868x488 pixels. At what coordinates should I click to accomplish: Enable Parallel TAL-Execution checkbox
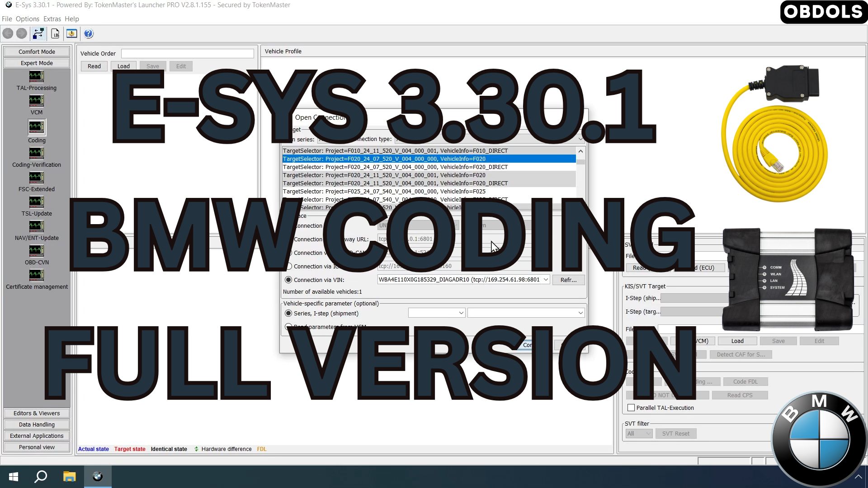[x=631, y=408]
